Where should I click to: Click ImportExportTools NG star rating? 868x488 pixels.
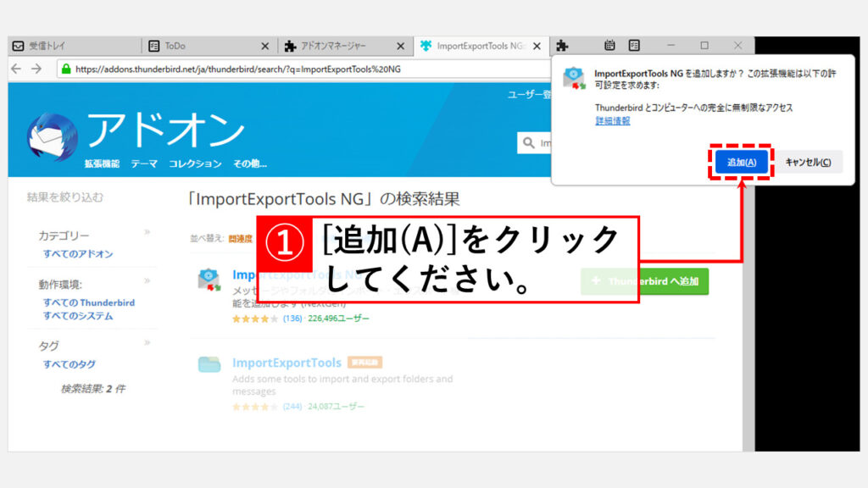(255, 319)
